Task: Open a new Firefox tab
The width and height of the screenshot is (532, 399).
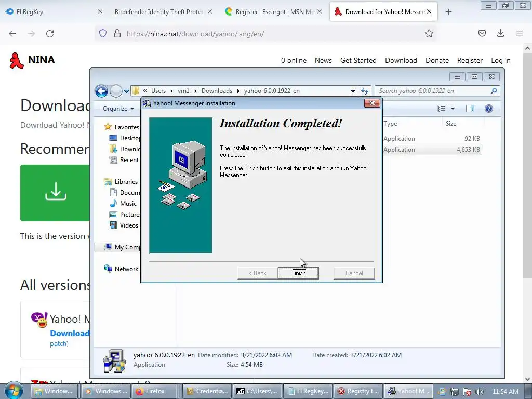Action: (x=448, y=12)
